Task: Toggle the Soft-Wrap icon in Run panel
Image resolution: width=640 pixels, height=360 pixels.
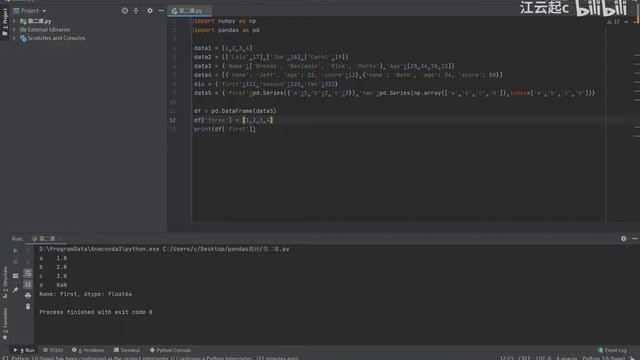Action: (x=28, y=273)
